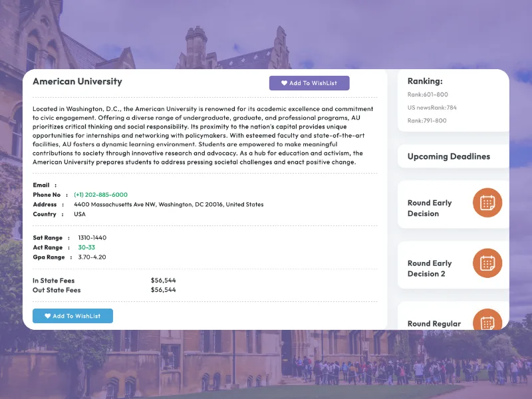Click the heart icon in blue WishList button

(x=48, y=316)
